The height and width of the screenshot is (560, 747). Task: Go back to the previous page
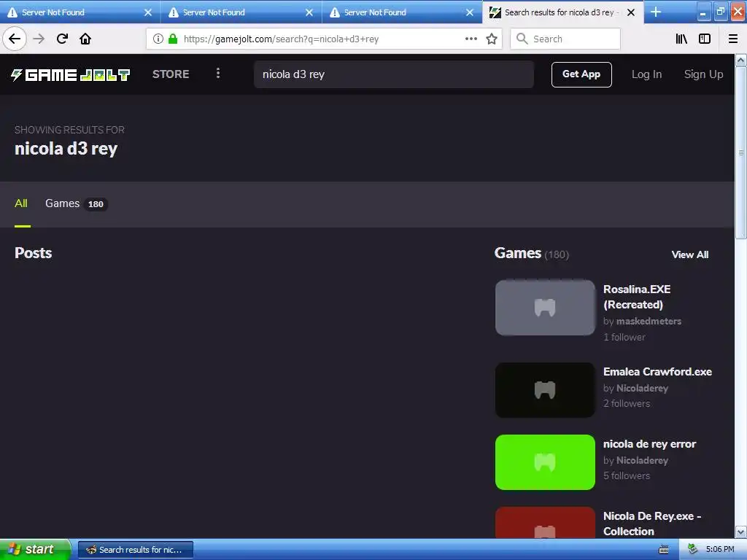coord(15,39)
